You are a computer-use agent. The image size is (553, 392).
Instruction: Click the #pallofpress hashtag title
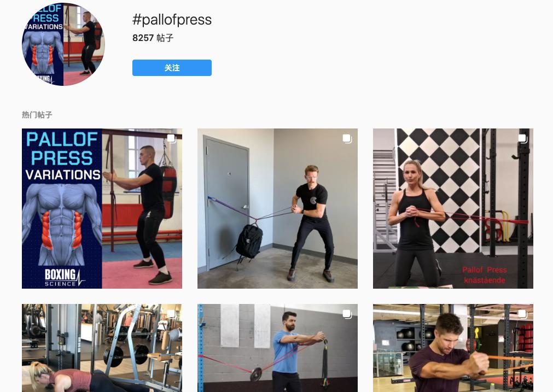point(172,20)
